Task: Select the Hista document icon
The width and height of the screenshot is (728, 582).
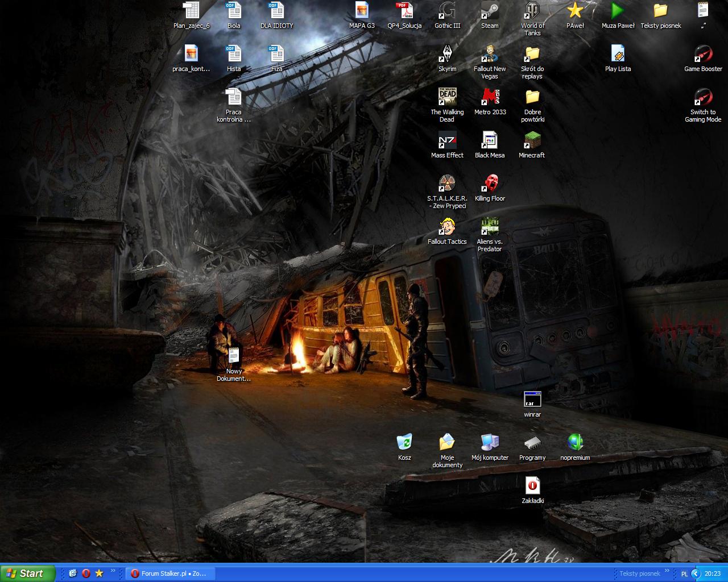Action: point(234,54)
